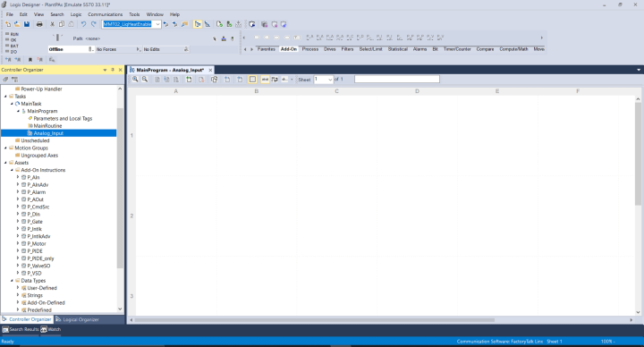Select the Alarms instruction tab

pos(419,49)
